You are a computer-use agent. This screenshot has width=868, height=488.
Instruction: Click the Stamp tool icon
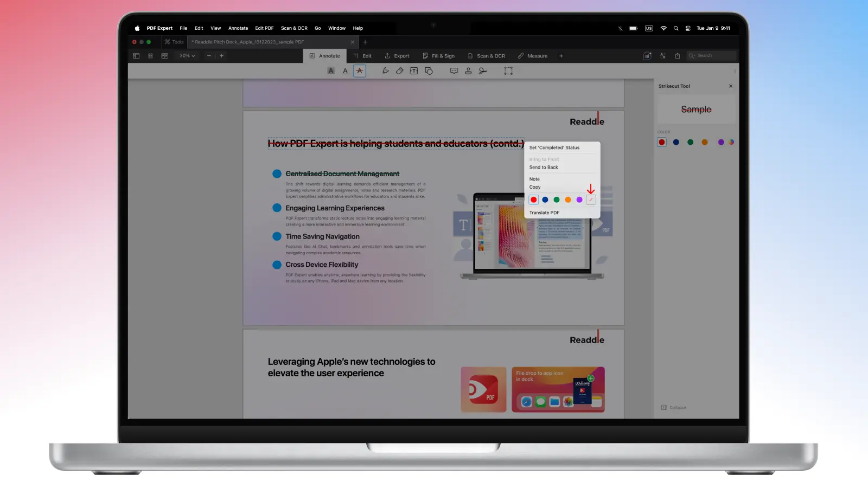pos(468,71)
